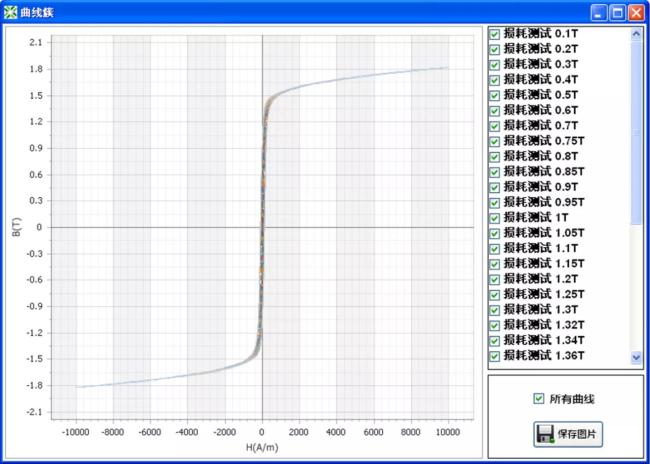Maximize the 曲线簇 window

pyautogui.click(x=617, y=12)
